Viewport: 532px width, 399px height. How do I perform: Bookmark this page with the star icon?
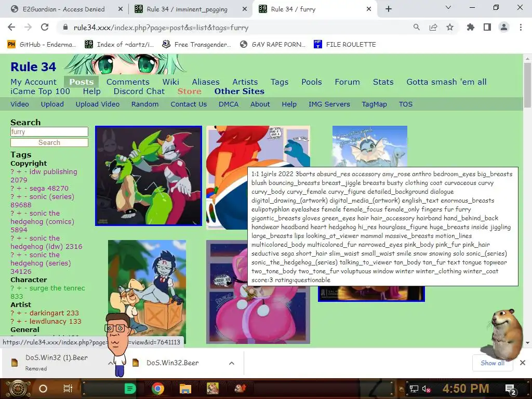(450, 28)
